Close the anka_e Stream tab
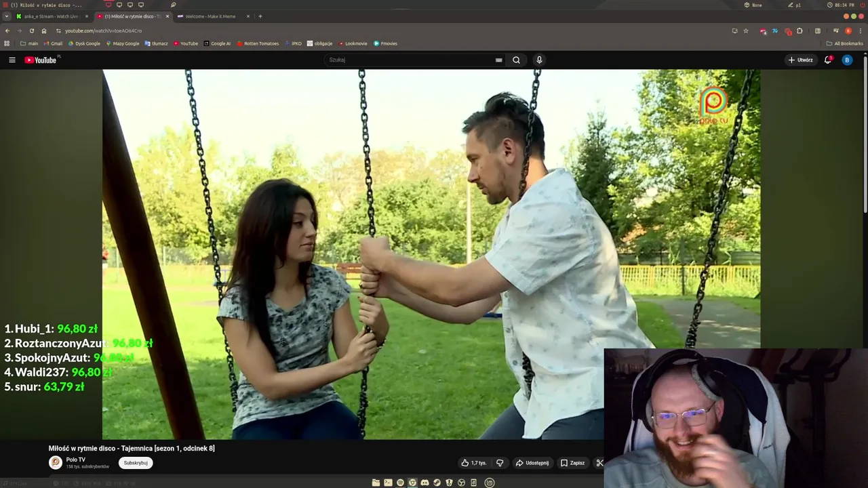This screenshot has width=868, height=488. coord(87,16)
